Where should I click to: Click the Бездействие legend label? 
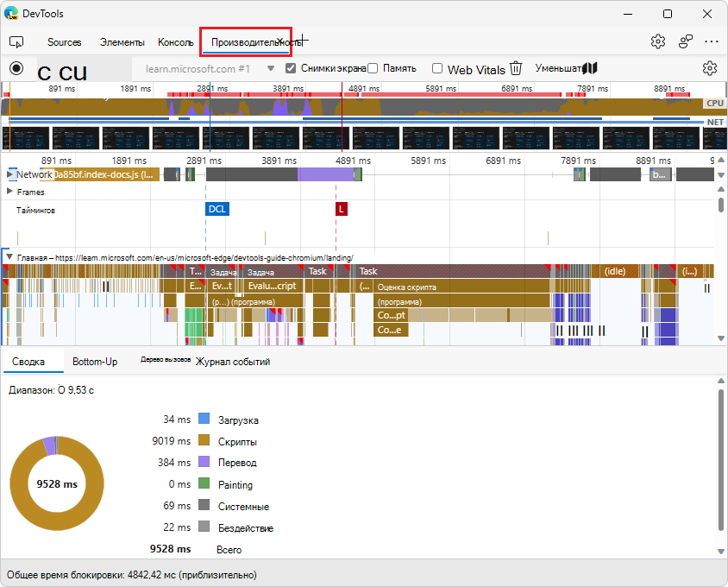coord(246,528)
